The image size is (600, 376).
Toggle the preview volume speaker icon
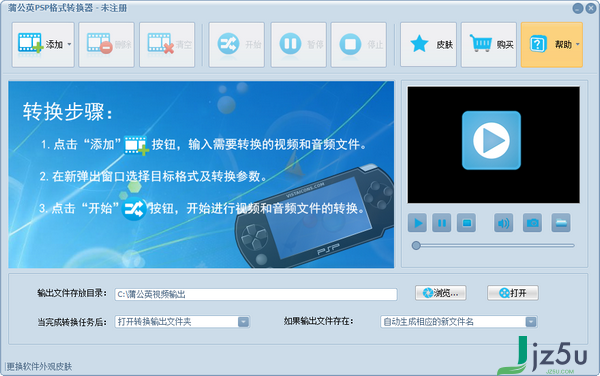(504, 223)
